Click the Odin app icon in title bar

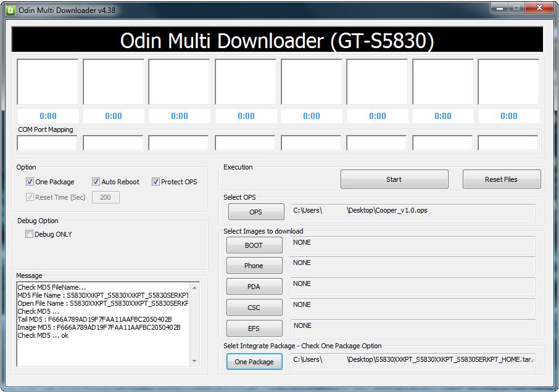(10, 10)
